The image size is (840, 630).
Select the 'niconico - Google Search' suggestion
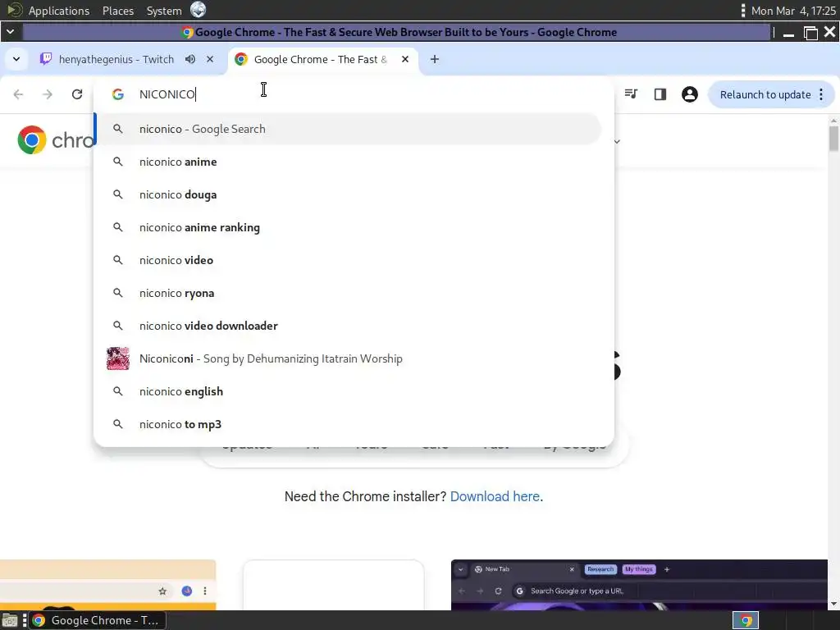pos(348,129)
